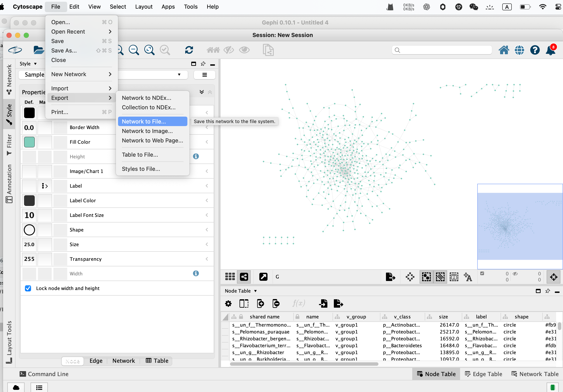Click the export network arrow icon
This screenshot has height=392, width=563.
tap(390, 277)
